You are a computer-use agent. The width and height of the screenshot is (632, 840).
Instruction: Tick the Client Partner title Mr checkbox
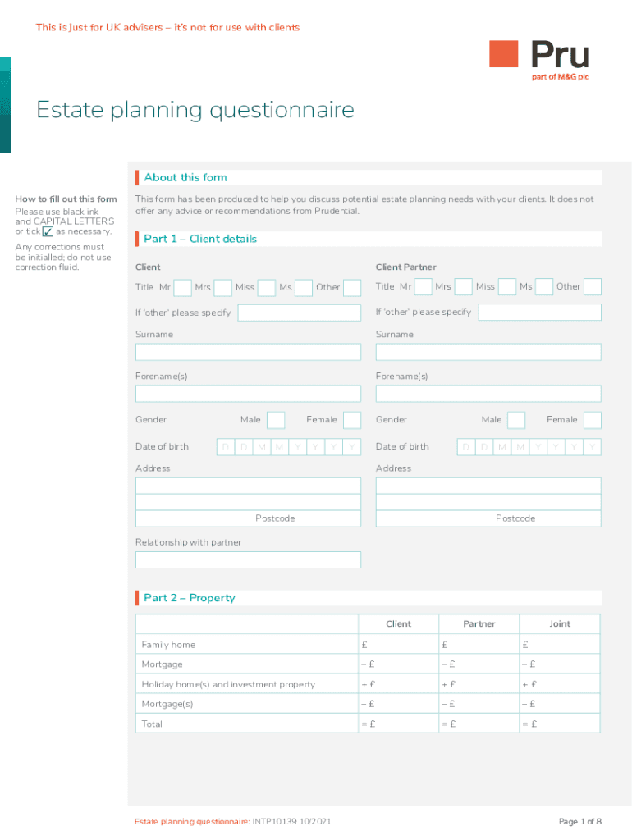(x=424, y=287)
